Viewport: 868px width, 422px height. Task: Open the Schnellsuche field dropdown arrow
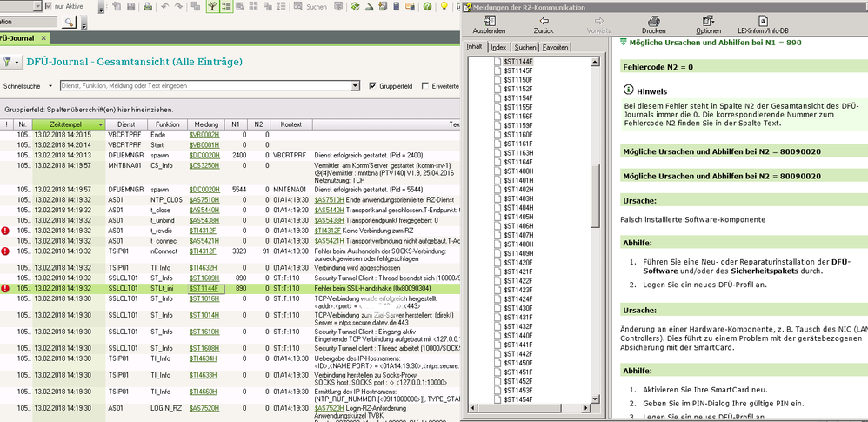[x=355, y=86]
